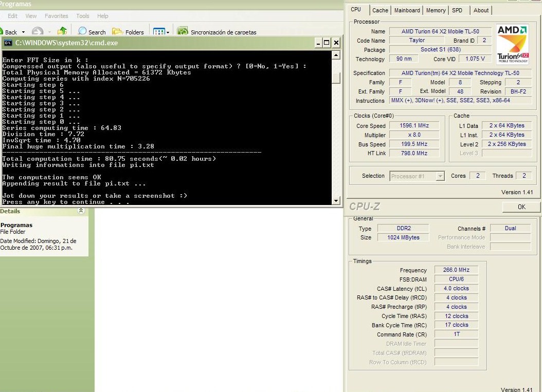Minimize the cmd.exe window
The image size is (542, 392).
coord(318,43)
